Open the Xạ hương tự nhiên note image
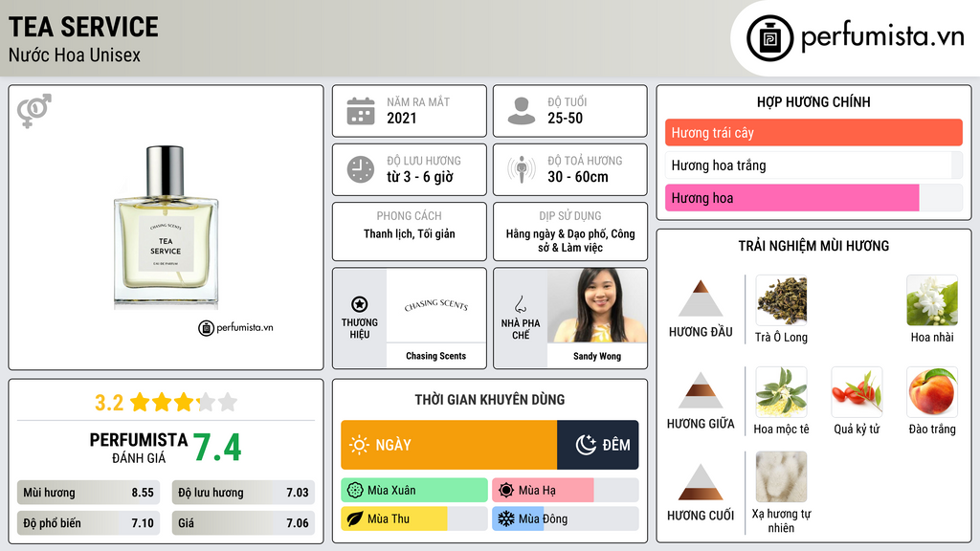The image size is (980, 551). pos(781,477)
